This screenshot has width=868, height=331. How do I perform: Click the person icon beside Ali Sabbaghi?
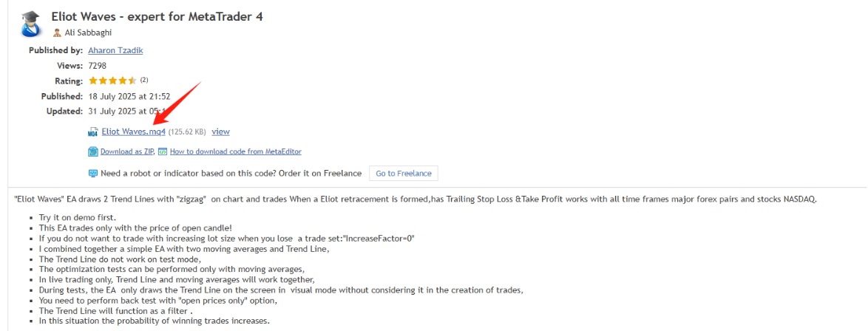(57, 33)
